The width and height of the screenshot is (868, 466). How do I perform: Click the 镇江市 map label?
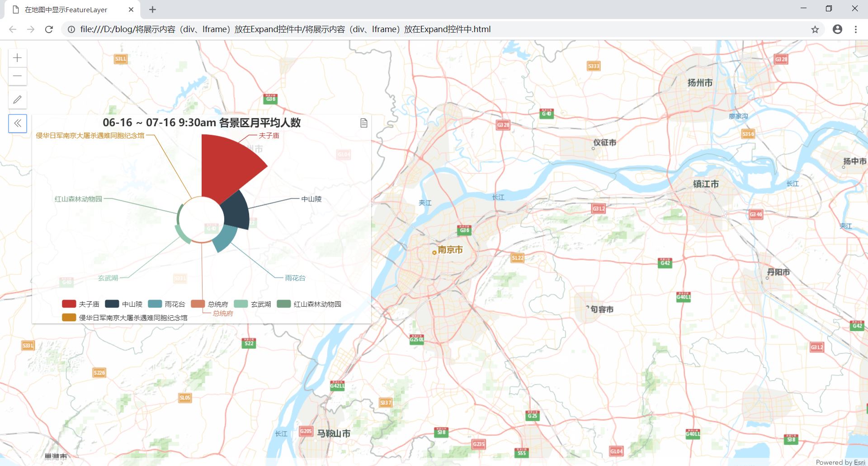(706, 184)
